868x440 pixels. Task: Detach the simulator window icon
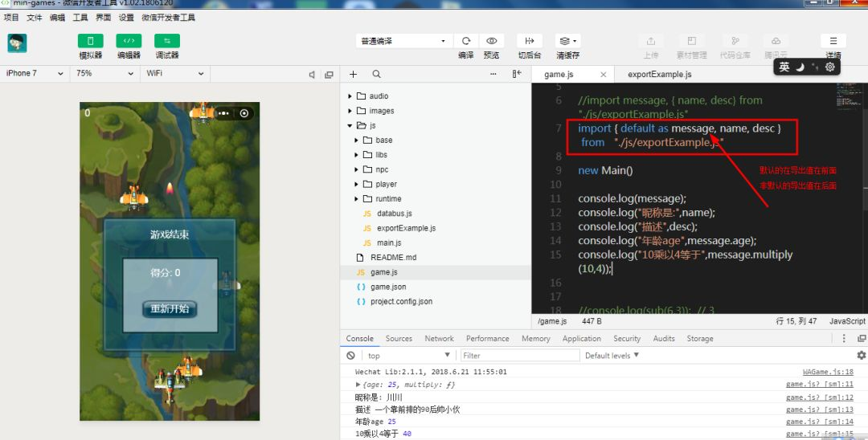tap(329, 75)
